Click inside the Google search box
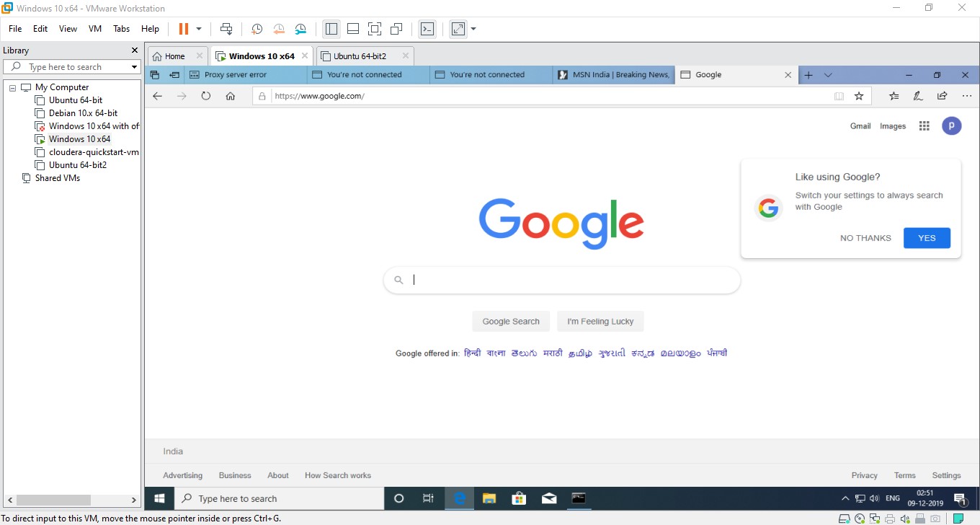Screen dimensions: 980x525 point(561,280)
